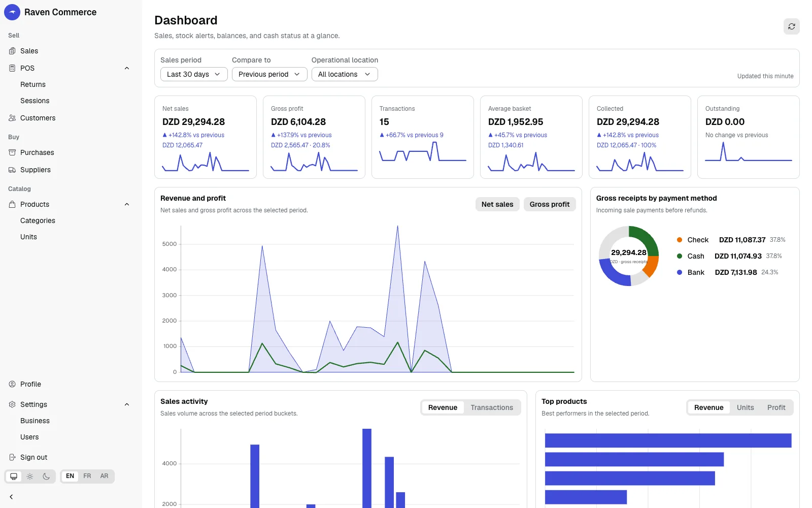The image size is (812, 508).
Task: Toggle the Net sales series button
Action: point(497,204)
